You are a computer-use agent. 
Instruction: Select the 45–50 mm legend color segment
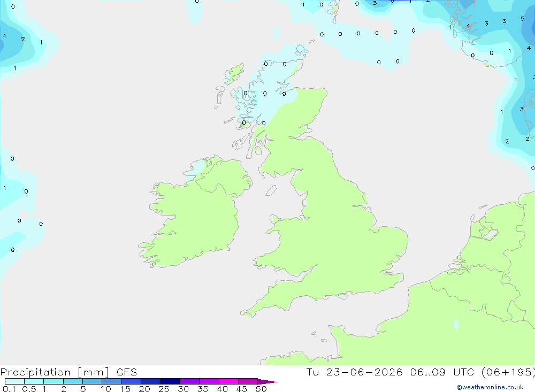[248, 381]
